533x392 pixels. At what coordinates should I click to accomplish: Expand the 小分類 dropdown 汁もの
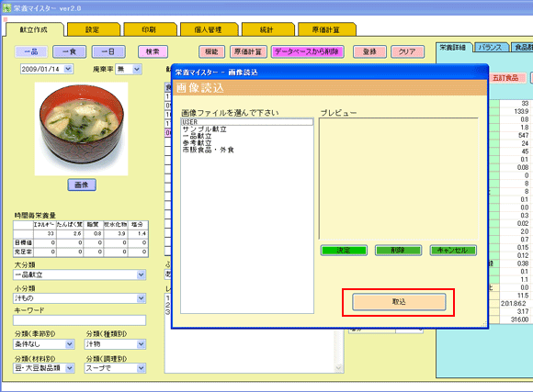[142, 298]
